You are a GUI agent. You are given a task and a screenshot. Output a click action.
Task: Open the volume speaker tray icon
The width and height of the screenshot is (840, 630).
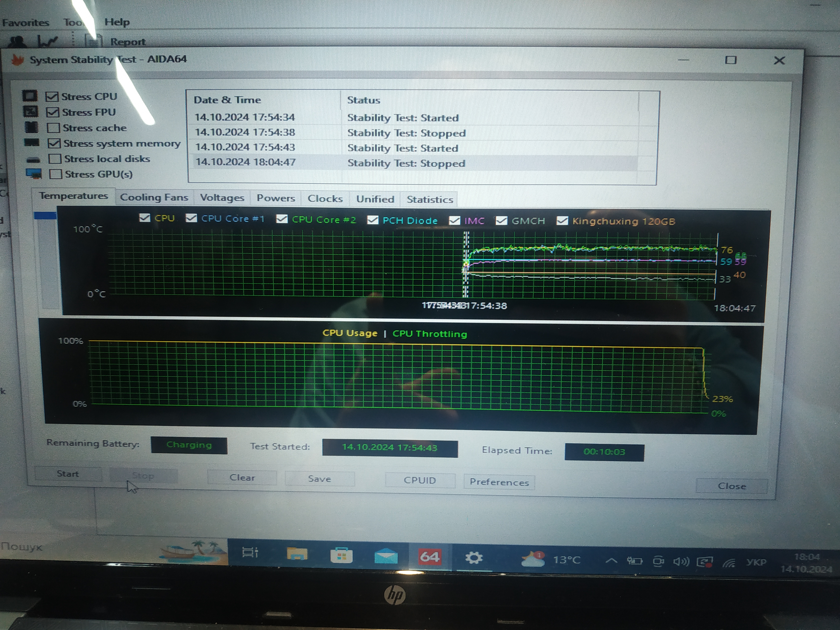click(681, 561)
